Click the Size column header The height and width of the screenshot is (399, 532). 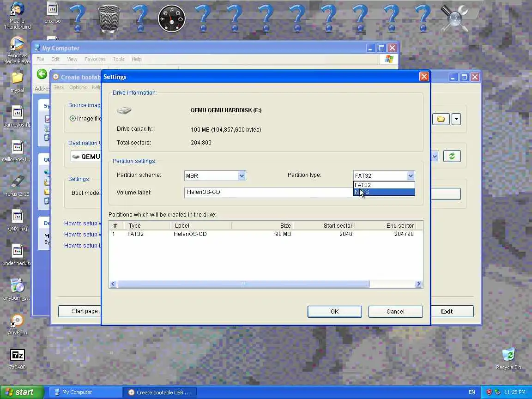point(262,226)
